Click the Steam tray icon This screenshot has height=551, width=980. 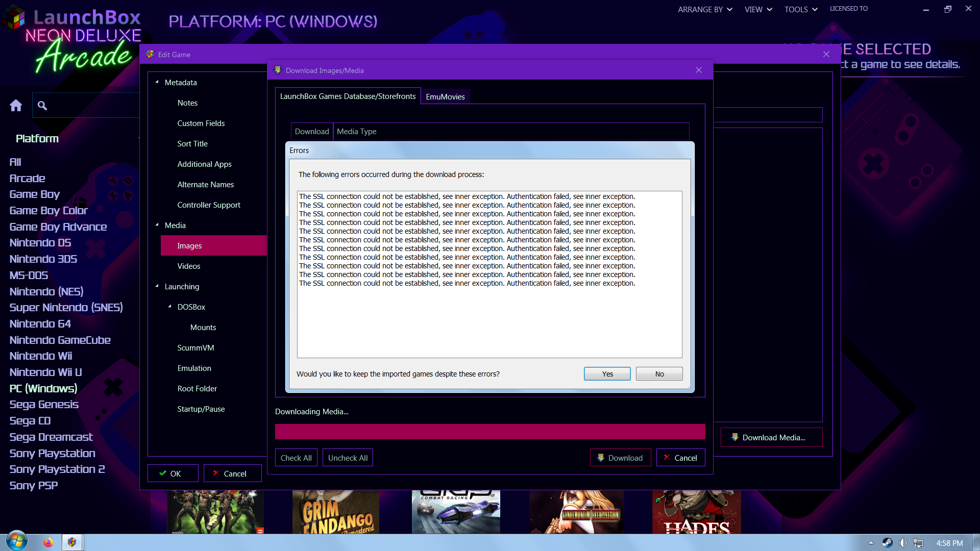click(887, 543)
